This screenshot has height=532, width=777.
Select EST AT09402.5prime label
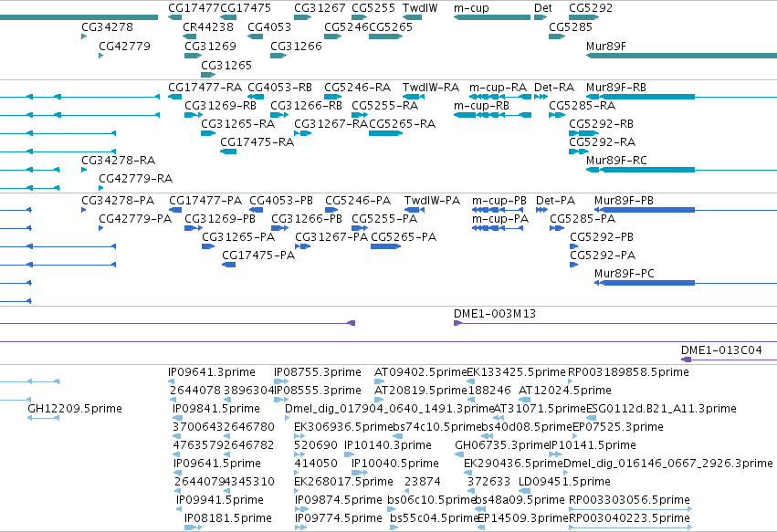coord(421,372)
